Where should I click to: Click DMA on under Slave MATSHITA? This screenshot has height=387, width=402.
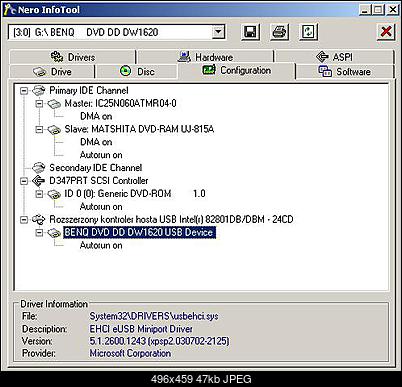(96, 142)
